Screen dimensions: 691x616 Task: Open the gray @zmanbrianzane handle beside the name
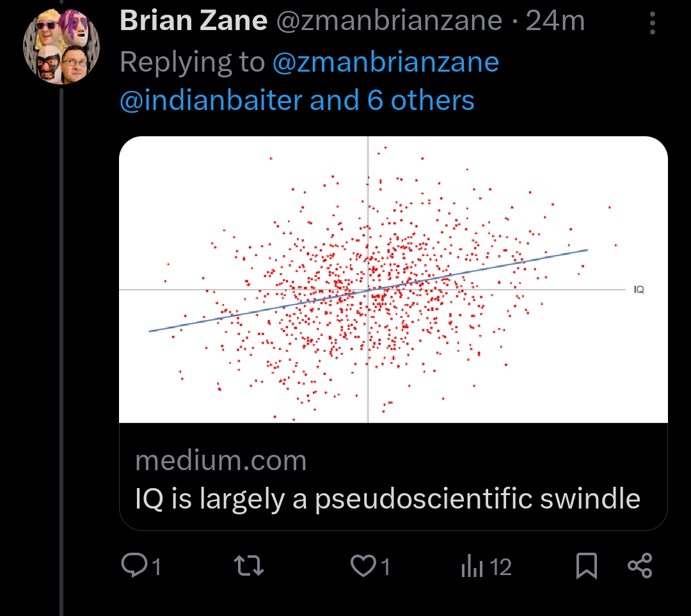[389, 20]
